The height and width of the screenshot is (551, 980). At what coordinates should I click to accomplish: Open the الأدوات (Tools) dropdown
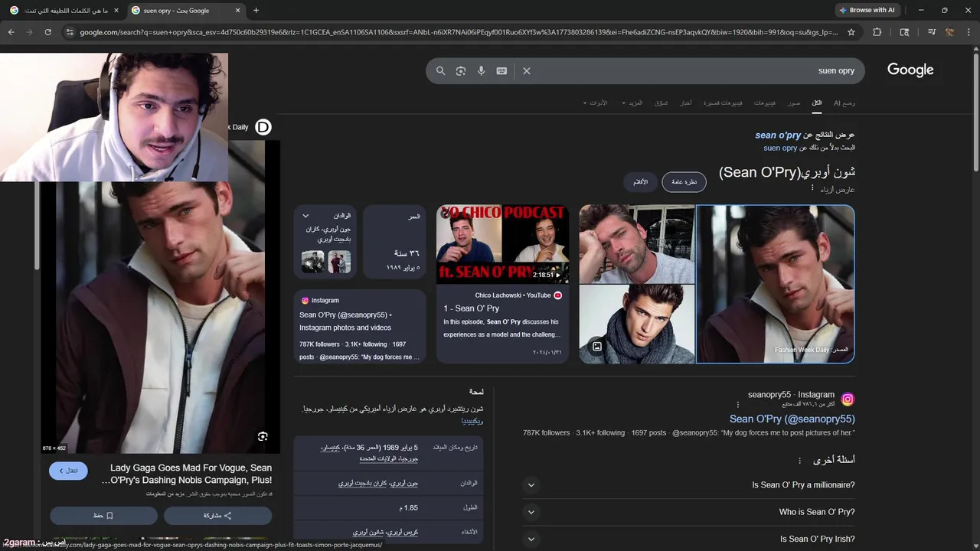point(595,103)
